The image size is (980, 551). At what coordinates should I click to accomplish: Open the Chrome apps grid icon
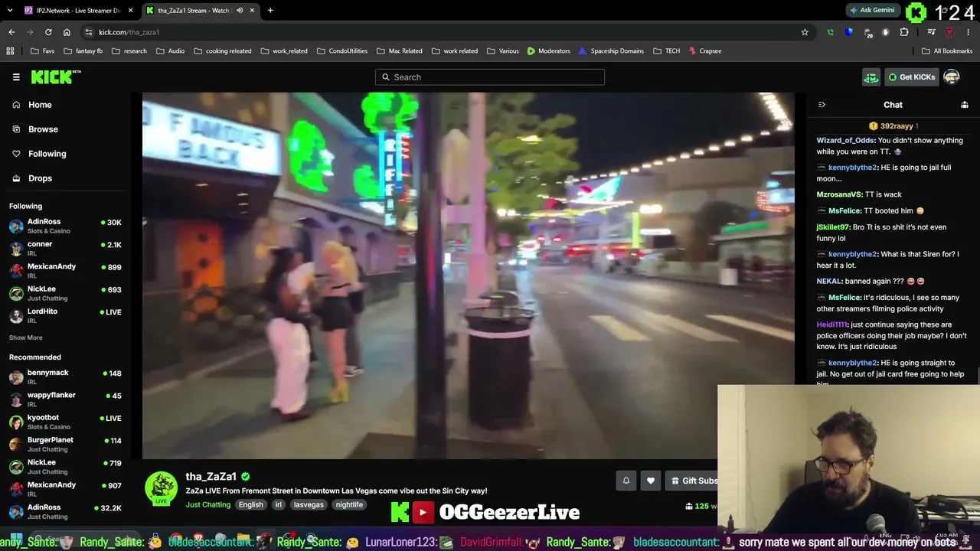(10, 51)
